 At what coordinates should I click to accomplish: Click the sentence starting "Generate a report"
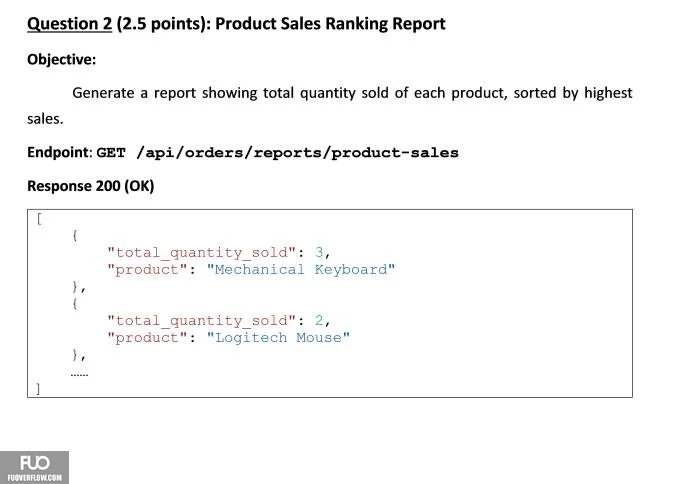click(352, 93)
